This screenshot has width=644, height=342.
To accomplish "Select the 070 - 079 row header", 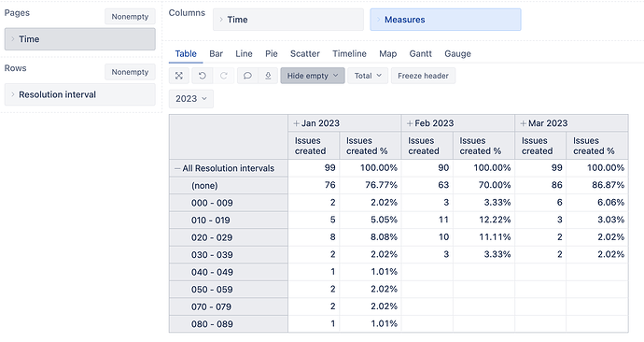I will click(229, 306).
